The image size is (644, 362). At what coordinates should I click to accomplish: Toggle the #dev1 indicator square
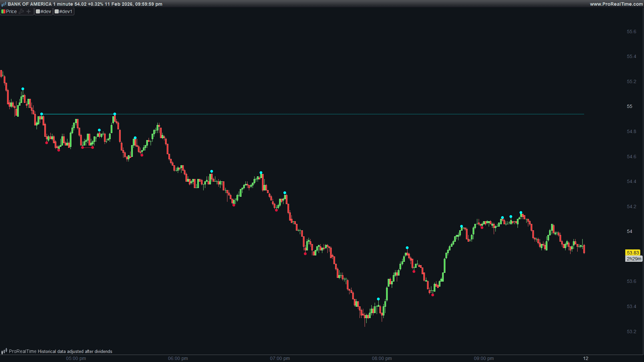coord(57,11)
